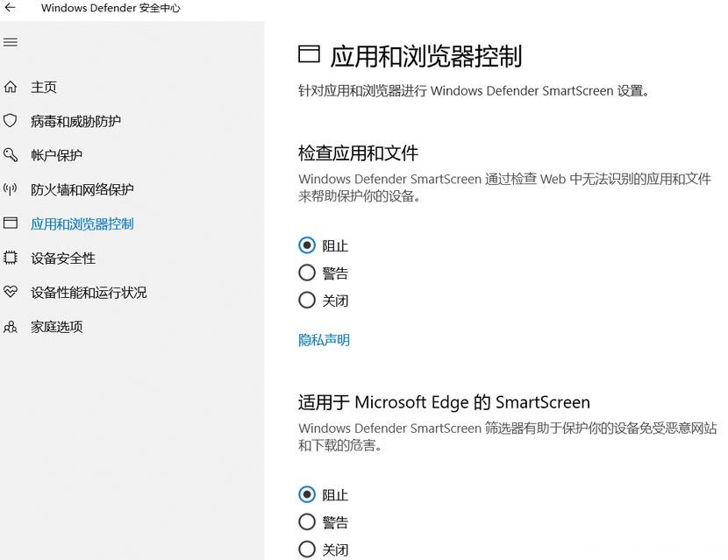Open 设备安全性 section
Image resolution: width=728 pixels, height=560 pixels.
coord(63,258)
